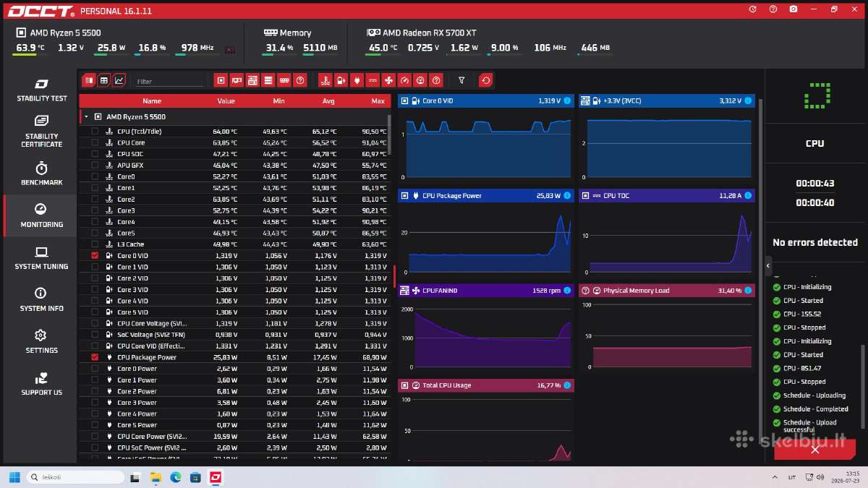Open the System Info section
The image size is (868, 488).
pyautogui.click(x=41, y=300)
